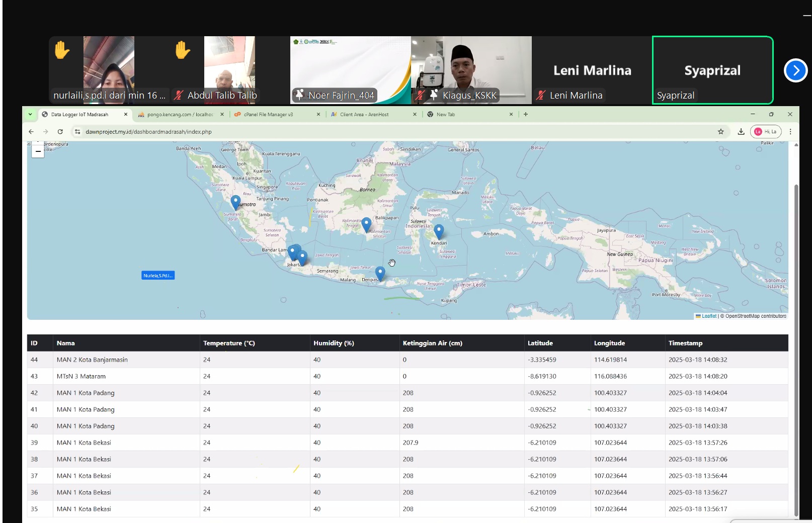This screenshot has width=812, height=523.
Task: Click the map marker near Padang in Sumatra
Action: [x=235, y=202]
